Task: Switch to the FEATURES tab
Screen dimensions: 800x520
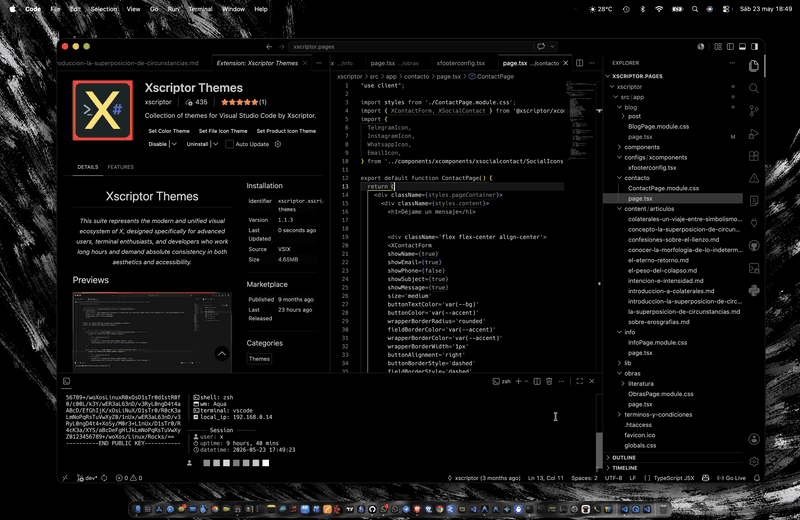Action: (x=120, y=167)
